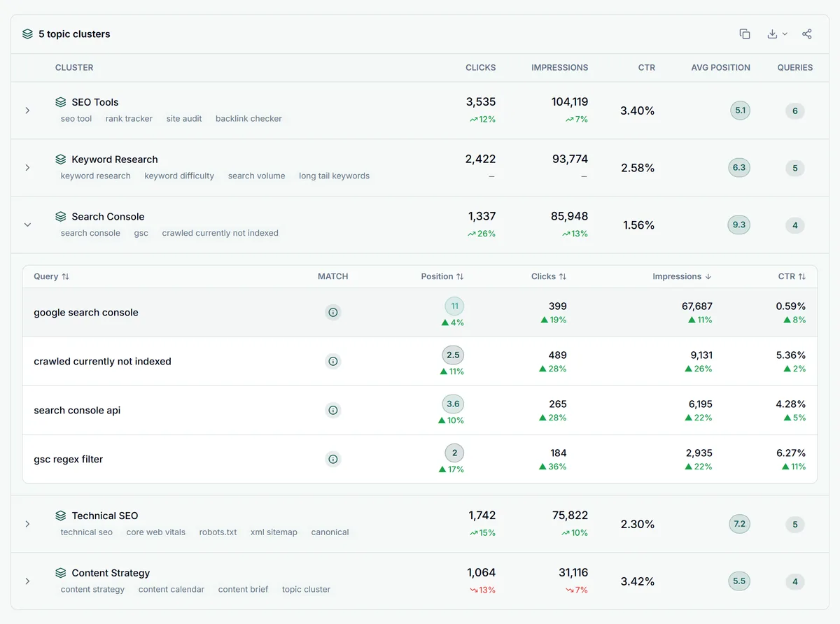Sort the query table by Position
Viewport: 840px width, 624px height.
[x=442, y=276]
